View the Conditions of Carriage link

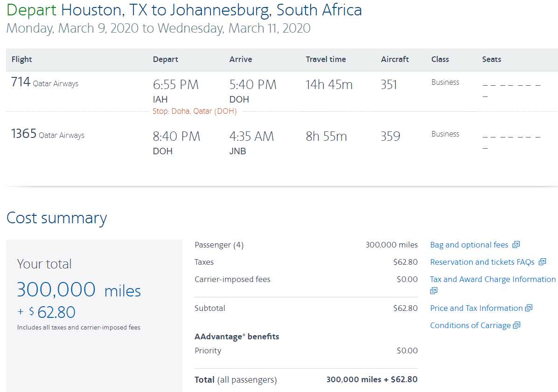(470, 325)
